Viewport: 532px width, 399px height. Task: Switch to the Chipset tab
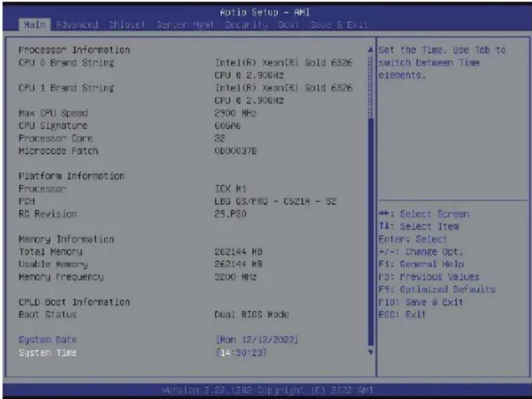(x=127, y=25)
